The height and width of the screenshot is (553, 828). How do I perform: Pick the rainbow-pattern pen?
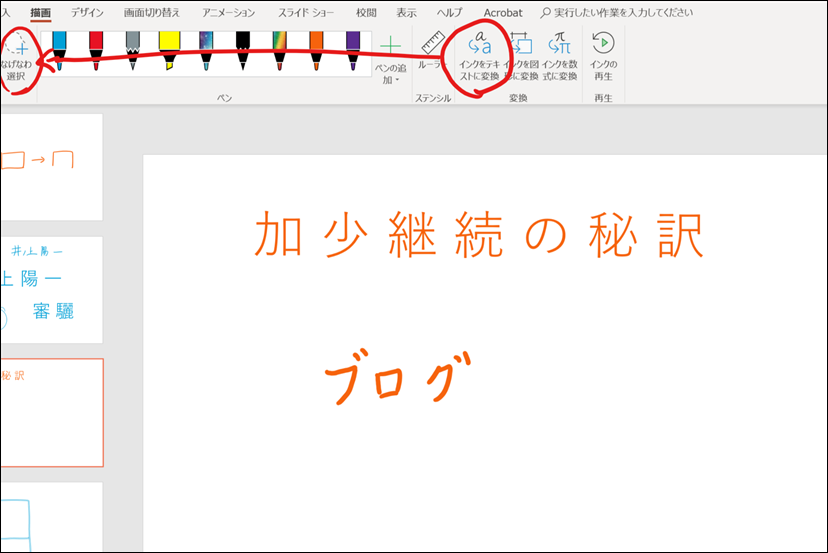point(279,51)
